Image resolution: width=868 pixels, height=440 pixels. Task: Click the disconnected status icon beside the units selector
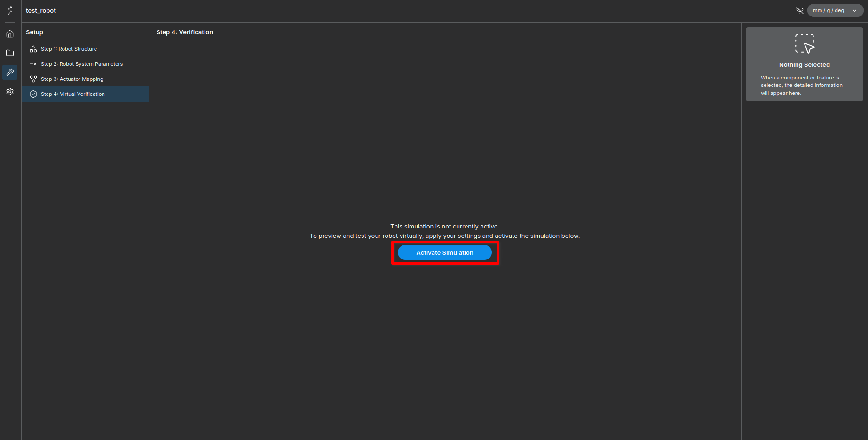pyautogui.click(x=799, y=10)
